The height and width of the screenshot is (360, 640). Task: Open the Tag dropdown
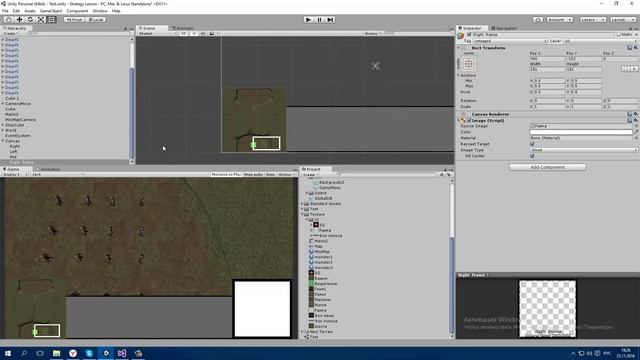[x=510, y=41]
